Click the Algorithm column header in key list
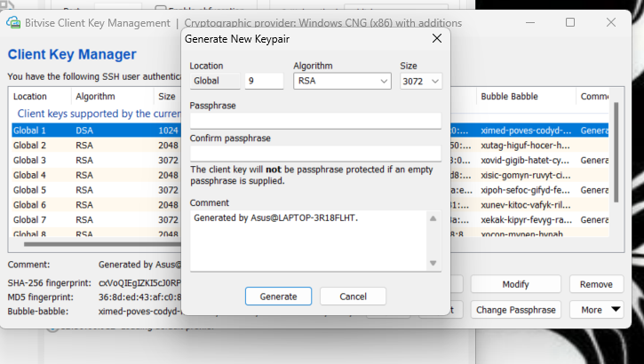The image size is (644, 364). [x=113, y=97]
